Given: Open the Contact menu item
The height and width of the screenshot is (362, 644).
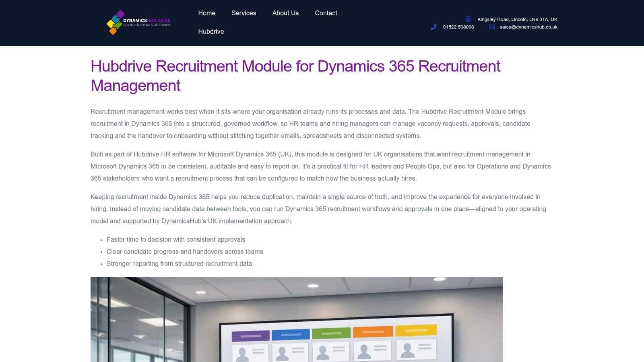Looking at the screenshot, I should point(326,13).
